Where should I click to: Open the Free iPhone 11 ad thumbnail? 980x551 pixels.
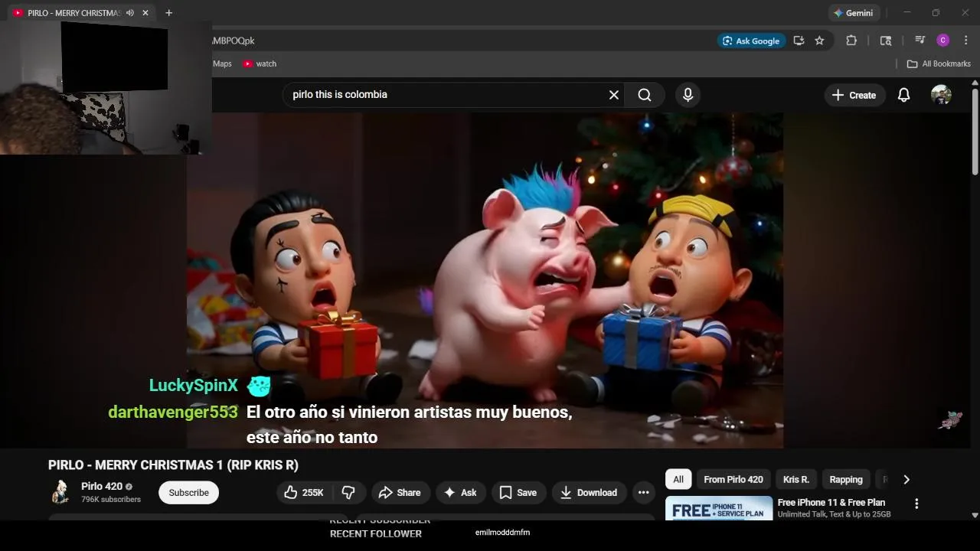[719, 508]
